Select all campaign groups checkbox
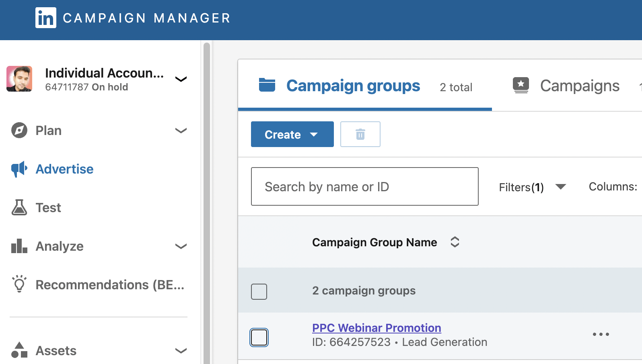Screen dimensions: 642x364 pos(259,291)
